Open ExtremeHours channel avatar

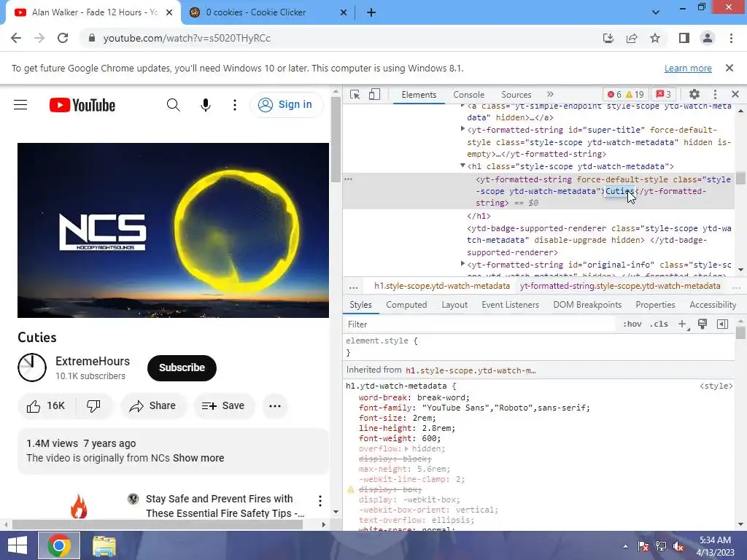pyautogui.click(x=32, y=367)
